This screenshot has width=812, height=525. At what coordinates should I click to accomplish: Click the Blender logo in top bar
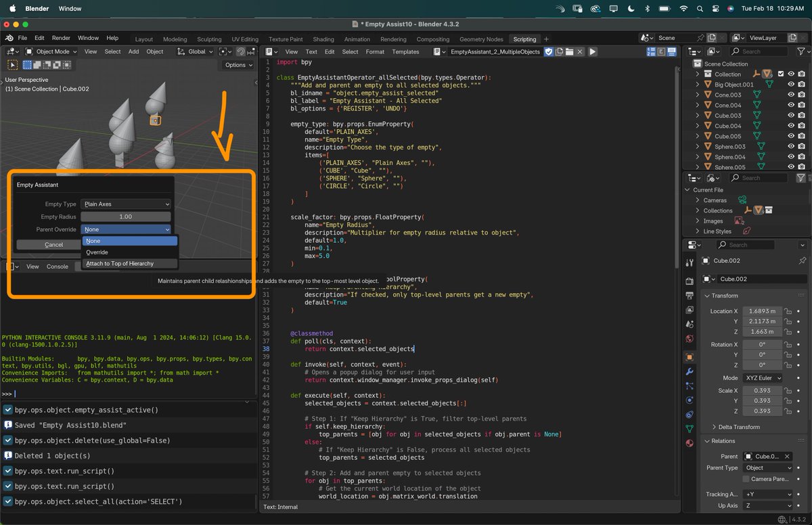10,38
